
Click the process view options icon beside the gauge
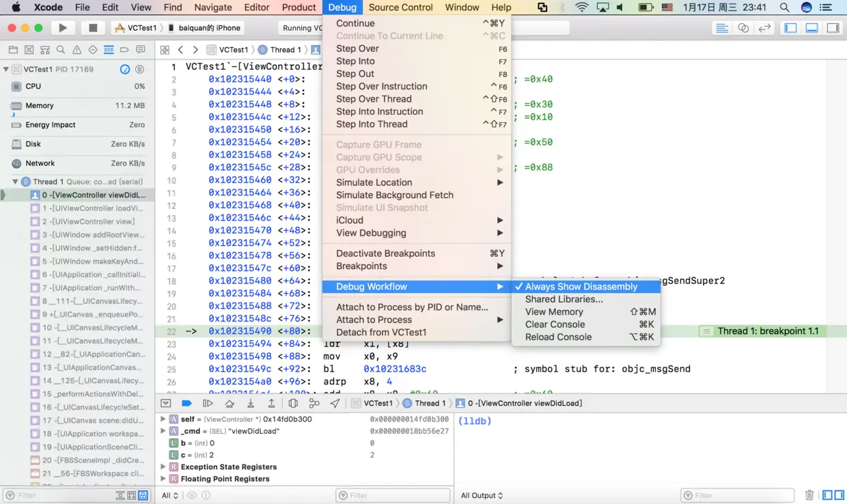140,69
